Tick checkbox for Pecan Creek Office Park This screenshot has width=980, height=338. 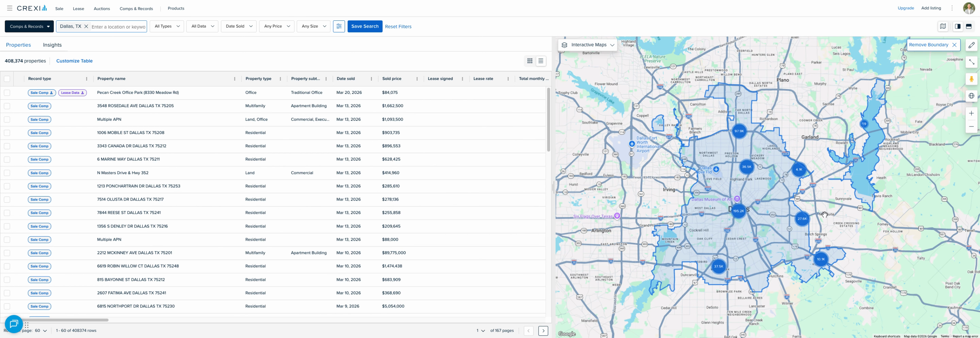pyautogui.click(x=7, y=92)
